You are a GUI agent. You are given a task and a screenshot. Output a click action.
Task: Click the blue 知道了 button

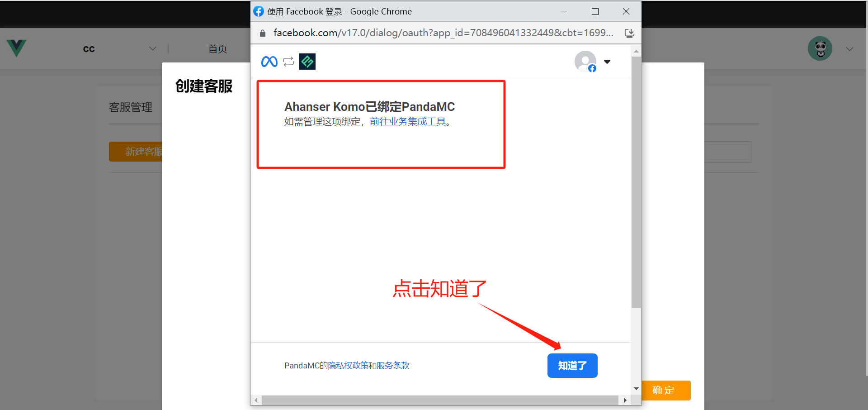tap(572, 366)
